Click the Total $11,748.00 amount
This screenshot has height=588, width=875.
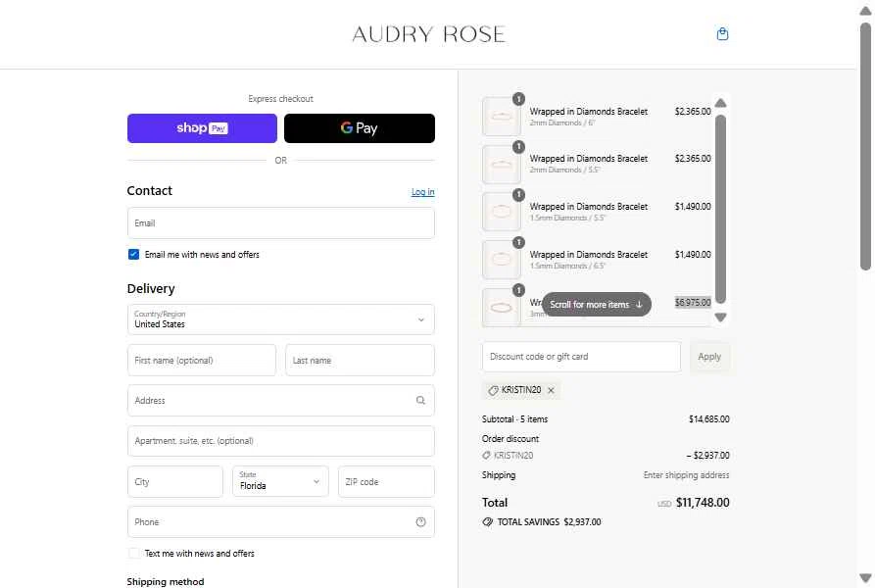tap(703, 503)
